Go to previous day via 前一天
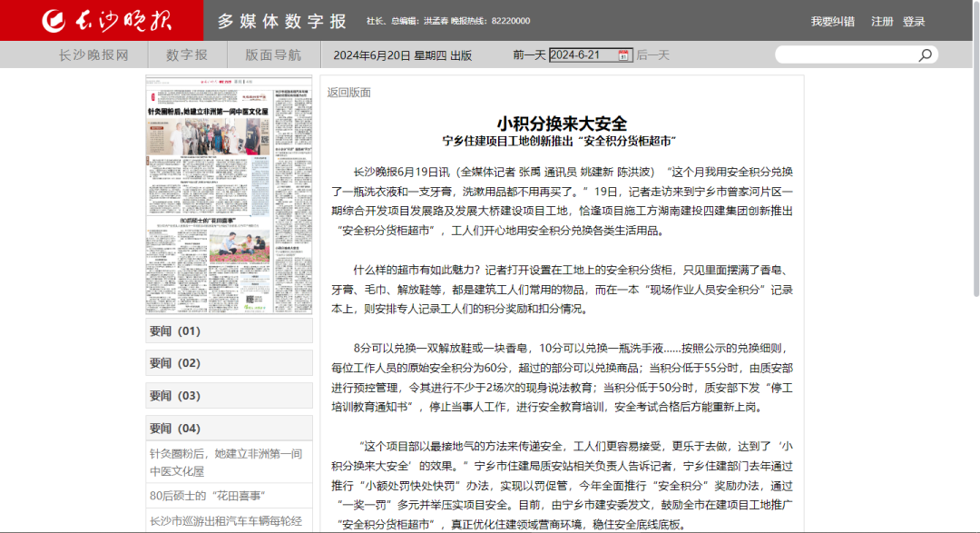 (529, 55)
